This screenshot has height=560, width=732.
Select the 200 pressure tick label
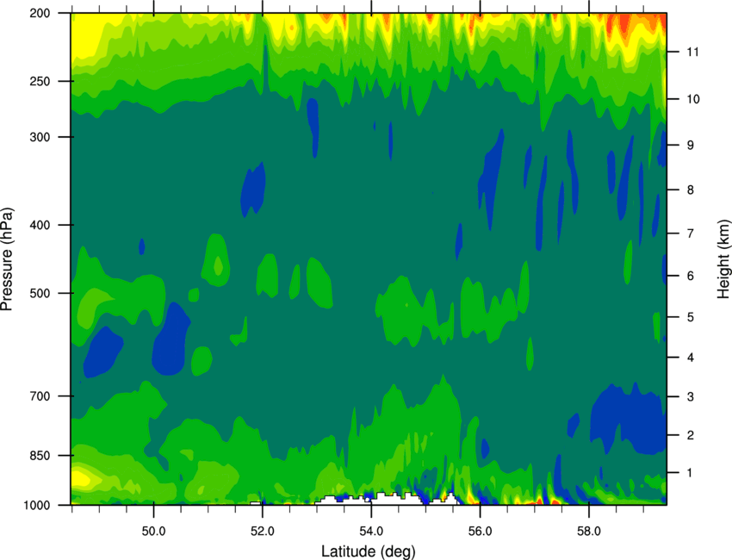[x=40, y=13]
